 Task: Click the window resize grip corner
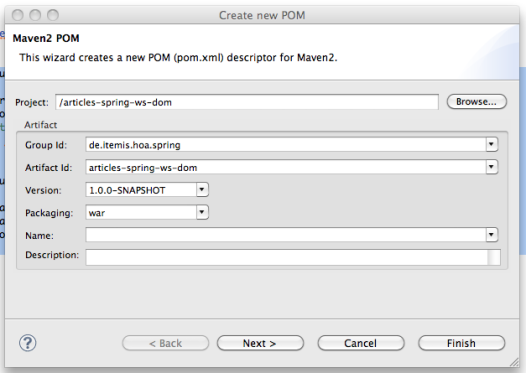pyautogui.click(x=515, y=362)
